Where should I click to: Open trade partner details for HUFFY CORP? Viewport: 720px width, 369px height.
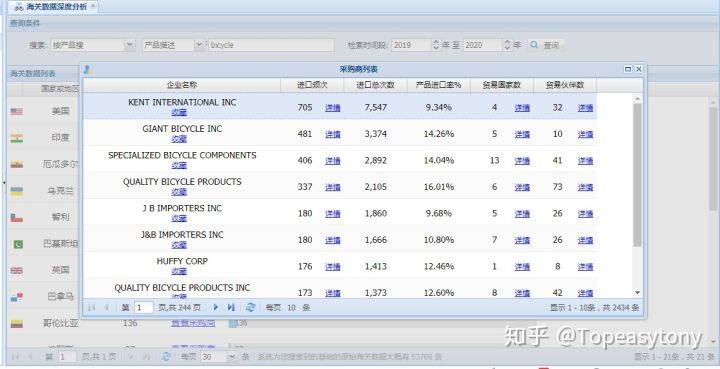click(x=585, y=267)
